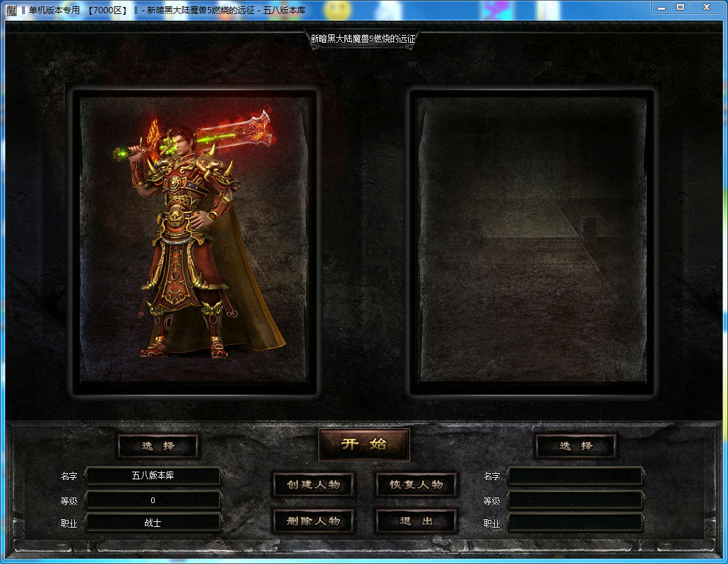Click the left 职业 label
This screenshot has width=728, height=564.
pos(69,523)
